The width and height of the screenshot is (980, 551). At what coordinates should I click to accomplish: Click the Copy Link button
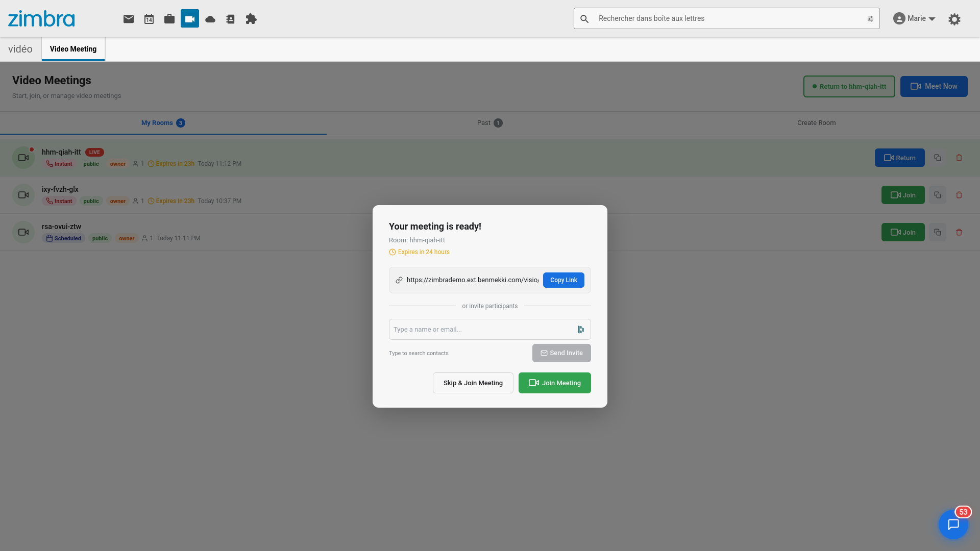[x=563, y=280]
